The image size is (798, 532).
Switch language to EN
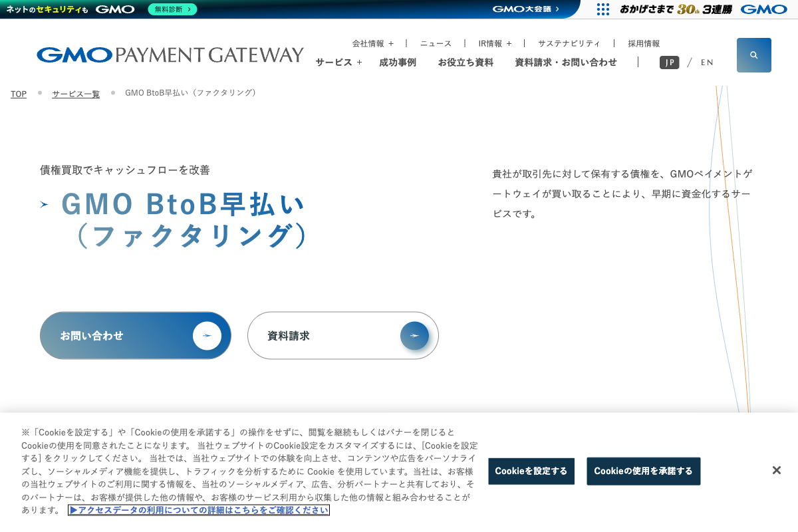click(707, 62)
